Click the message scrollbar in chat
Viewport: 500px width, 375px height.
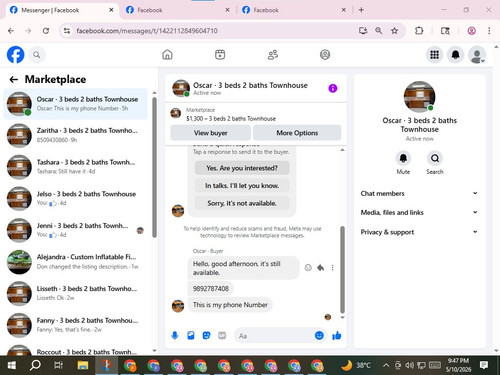(342, 269)
